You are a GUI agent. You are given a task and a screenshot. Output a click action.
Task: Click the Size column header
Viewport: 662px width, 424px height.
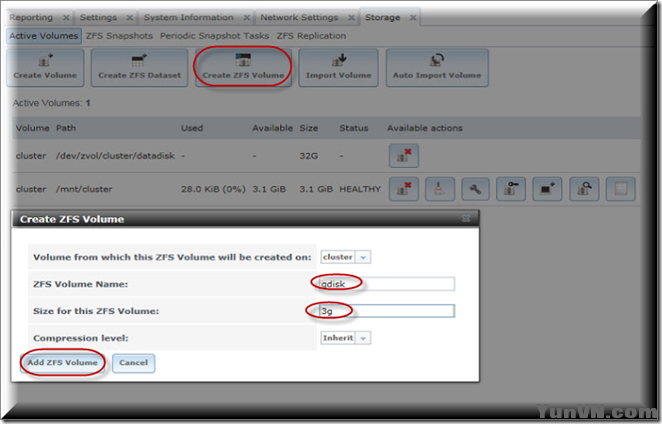click(309, 128)
